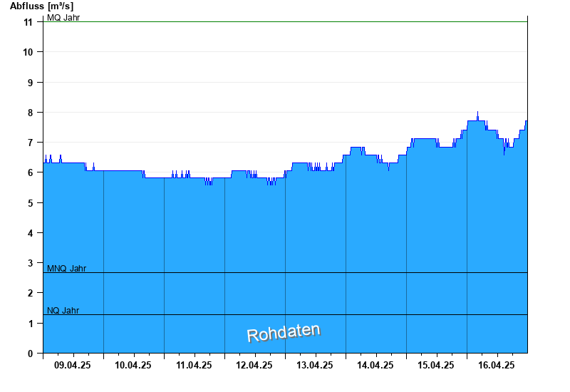The height and width of the screenshot is (392, 570).
Task: Click the y-axis value 8
Action: pos(31,113)
